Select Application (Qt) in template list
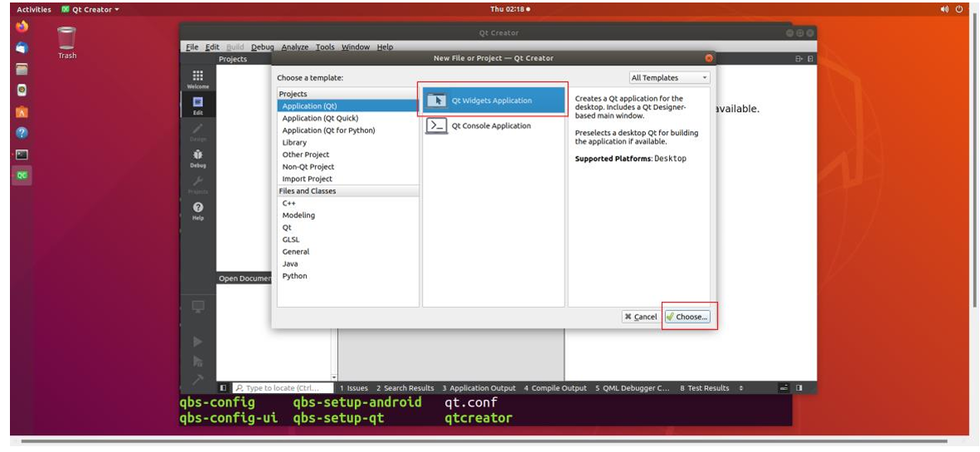Viewport: 980px width, 452px height. [347, 106]
